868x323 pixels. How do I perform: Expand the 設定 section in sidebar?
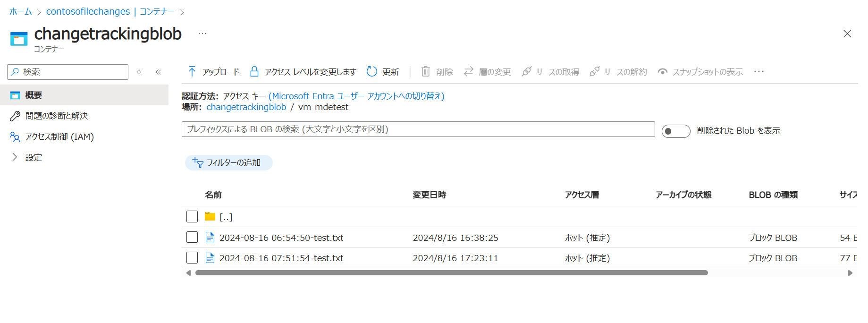click(x=15, y=157)
